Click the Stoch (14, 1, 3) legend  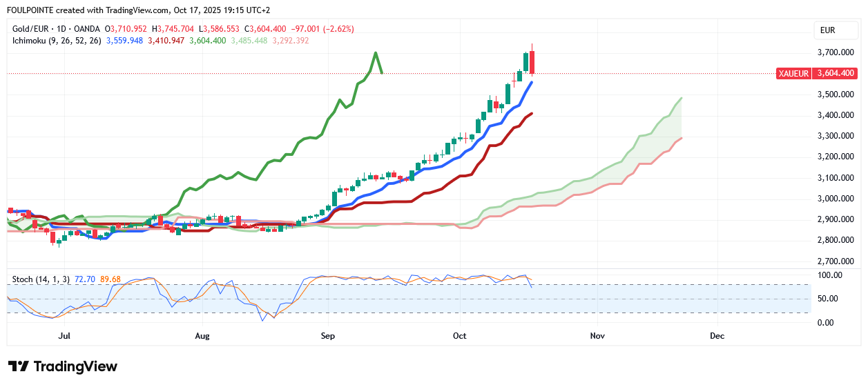coord(41,279)
